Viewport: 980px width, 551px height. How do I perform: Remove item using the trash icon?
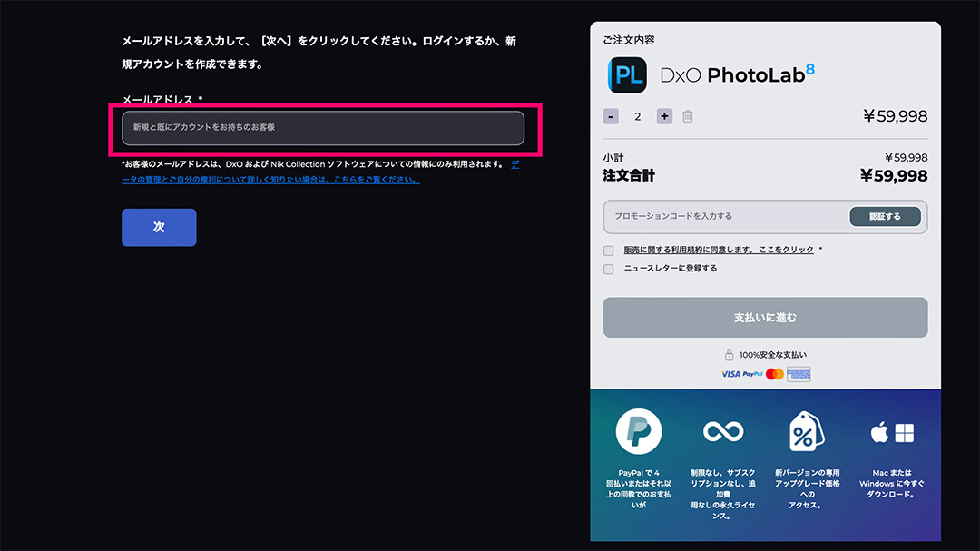point(688,116)
